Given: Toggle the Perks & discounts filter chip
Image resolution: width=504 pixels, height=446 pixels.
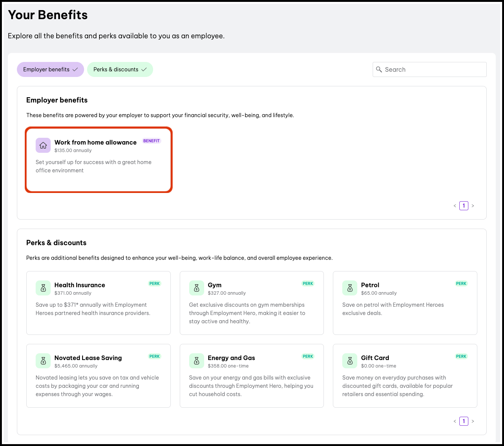Looking at the screenshot, I should click(120, 69).
